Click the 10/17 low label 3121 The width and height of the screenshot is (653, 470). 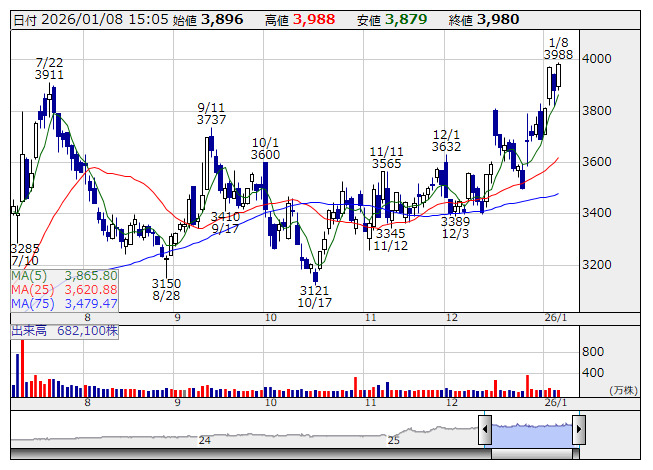pos(314,290)
